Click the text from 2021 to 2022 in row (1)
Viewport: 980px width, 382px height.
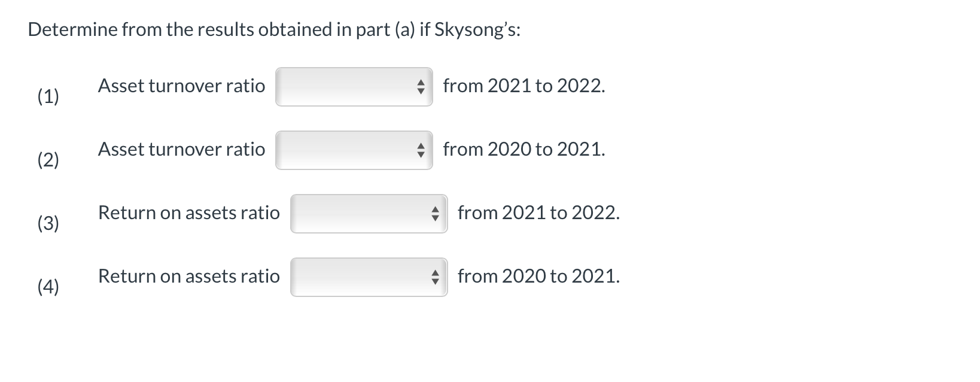click(x=524, y=86)
